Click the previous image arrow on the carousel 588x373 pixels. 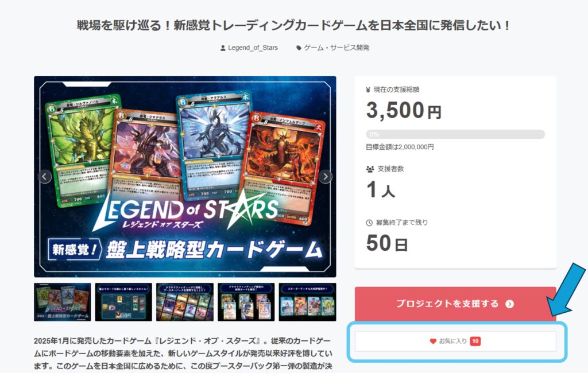coord(45,176)
